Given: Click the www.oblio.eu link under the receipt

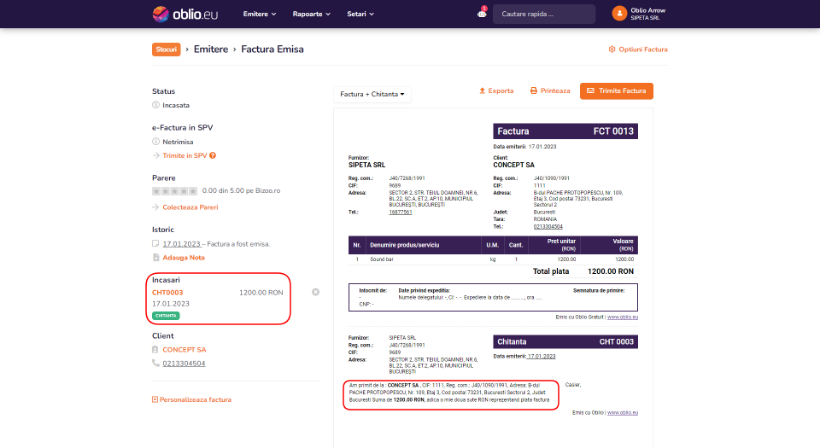Looking at the screenshot, I should click(622, 412).
